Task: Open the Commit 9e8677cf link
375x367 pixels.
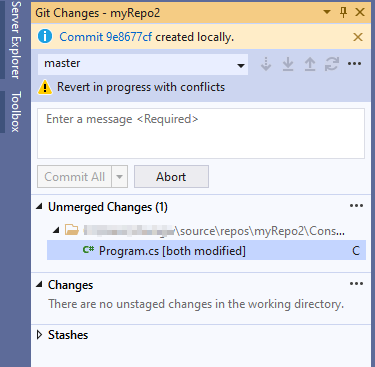Action: (105, 37)
